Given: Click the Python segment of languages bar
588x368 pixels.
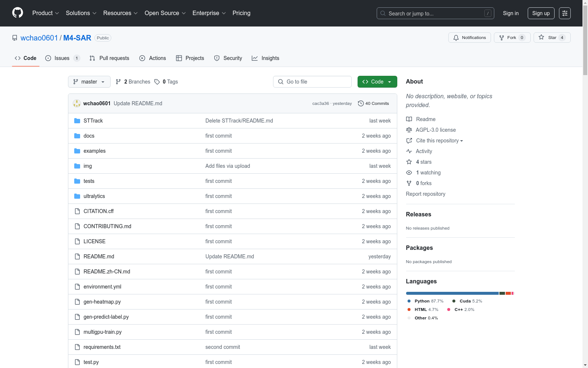Looking at the screenshot, I should click(x=452, y=293).
